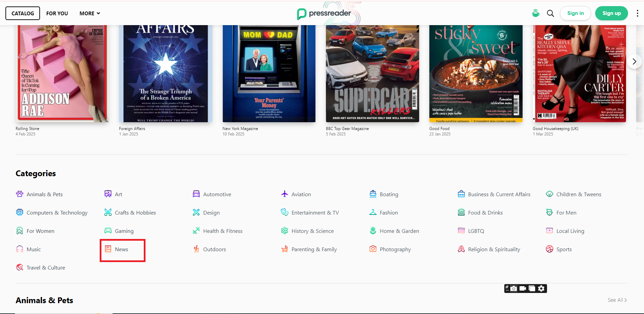This screenshot has width=644, height=314.
Task: Click the search magnifier icon
Action: tap(550, 13)
